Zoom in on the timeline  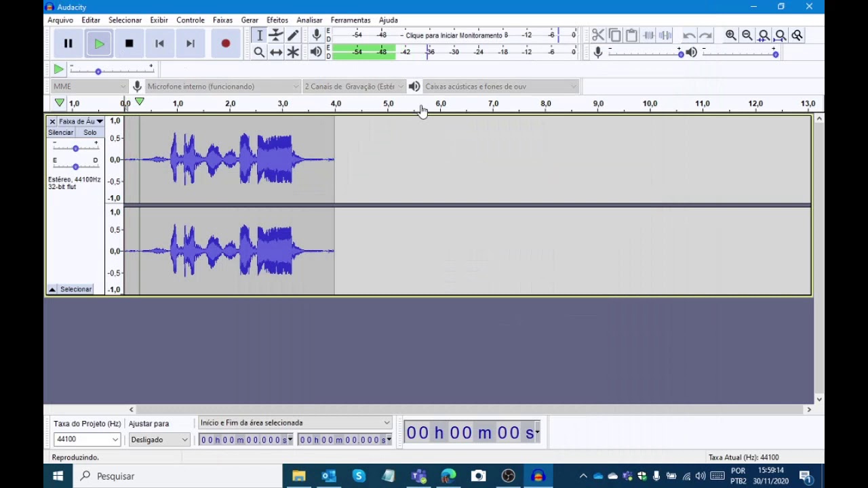[731, 35]
